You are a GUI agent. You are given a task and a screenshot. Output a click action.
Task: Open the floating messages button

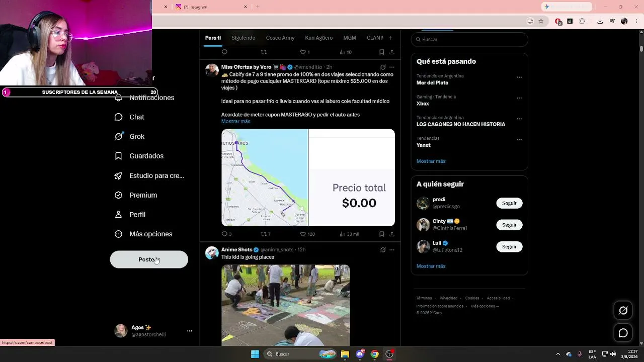point(623,333)
